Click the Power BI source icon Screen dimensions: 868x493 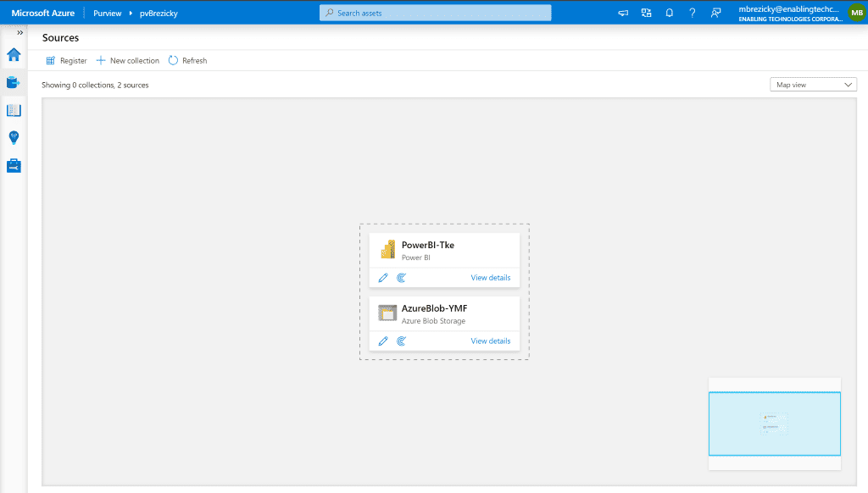(x=387, y=250)
